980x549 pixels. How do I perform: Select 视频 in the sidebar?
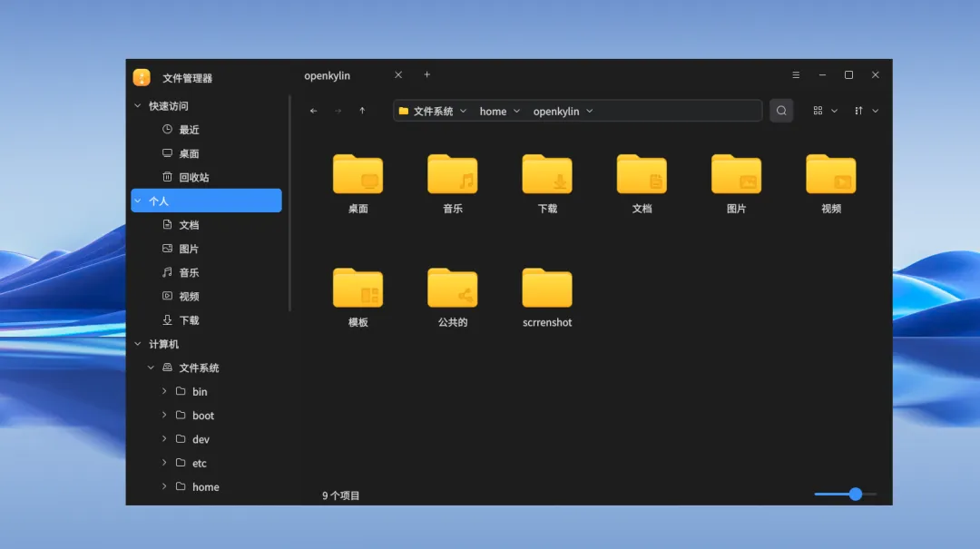[x=189, y=296]
